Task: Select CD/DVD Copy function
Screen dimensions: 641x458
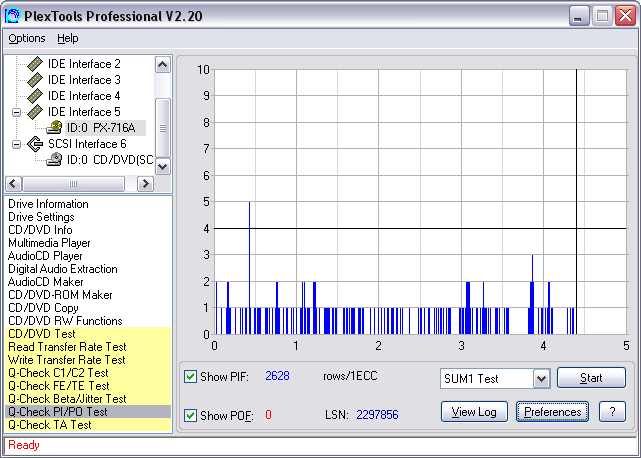Action: coord(43,308)
